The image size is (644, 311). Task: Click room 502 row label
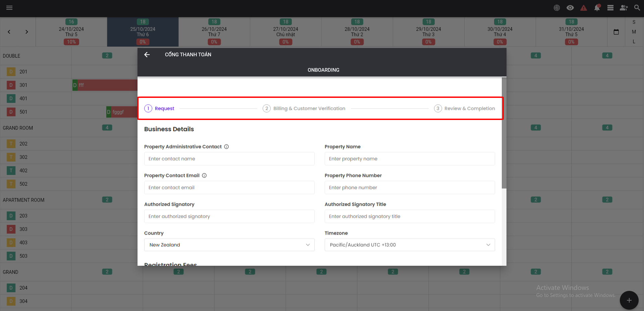23,184
